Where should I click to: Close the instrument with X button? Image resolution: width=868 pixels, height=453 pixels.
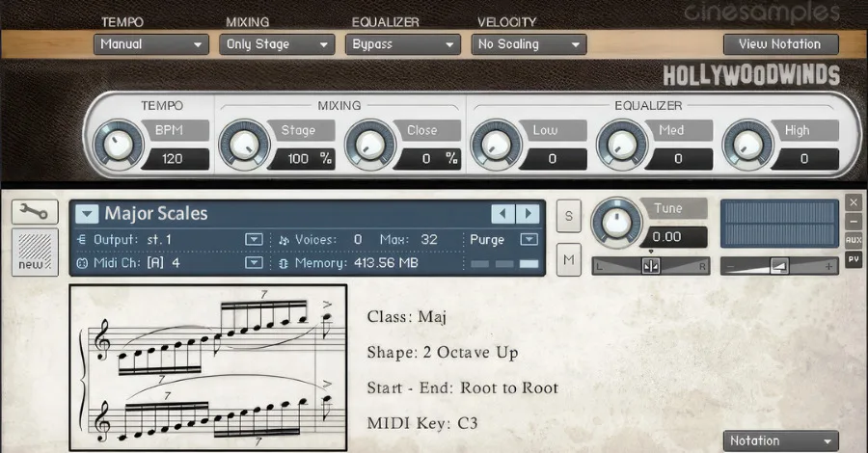tap(854, 202)
